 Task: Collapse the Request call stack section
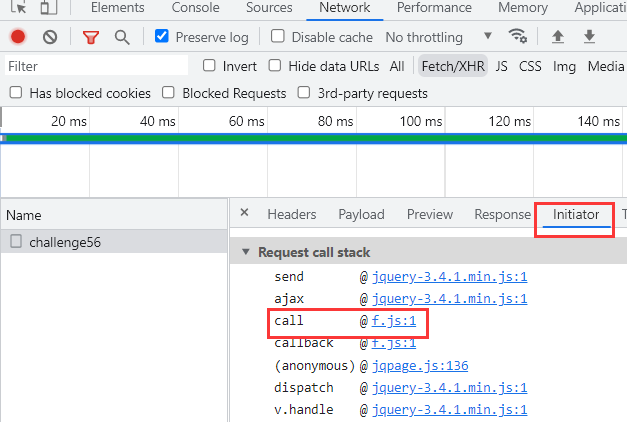(246, 253)
